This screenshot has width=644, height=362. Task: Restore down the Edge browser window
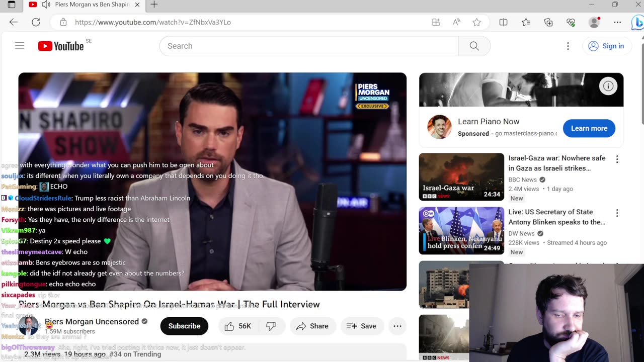coord(615,5)
